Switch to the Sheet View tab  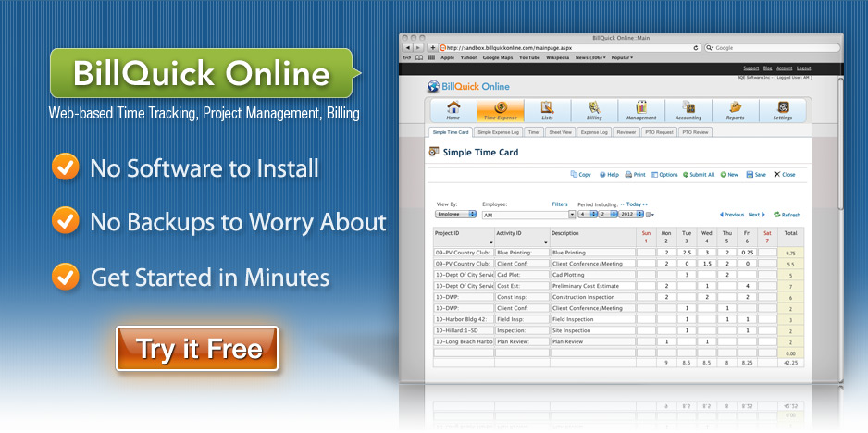click(561, 132)
